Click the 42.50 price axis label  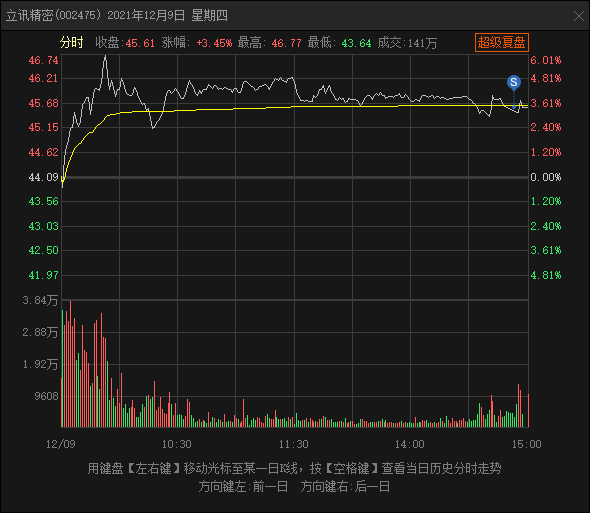tap(44, 250)
